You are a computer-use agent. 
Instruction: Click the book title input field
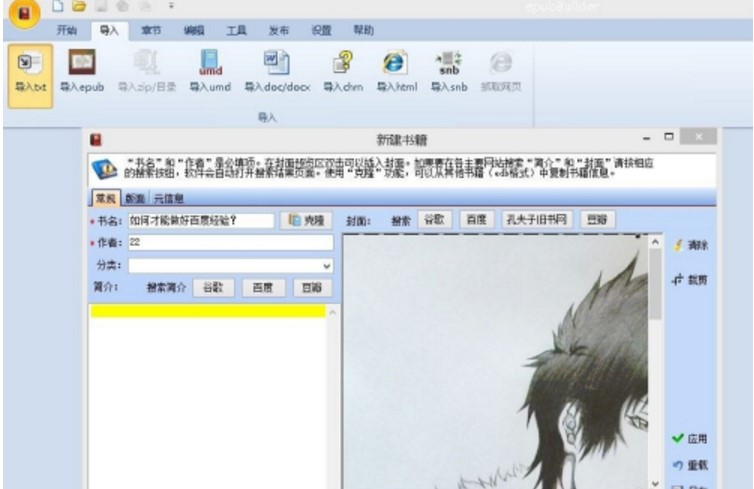pyautogui.click(x=201, y=221)
